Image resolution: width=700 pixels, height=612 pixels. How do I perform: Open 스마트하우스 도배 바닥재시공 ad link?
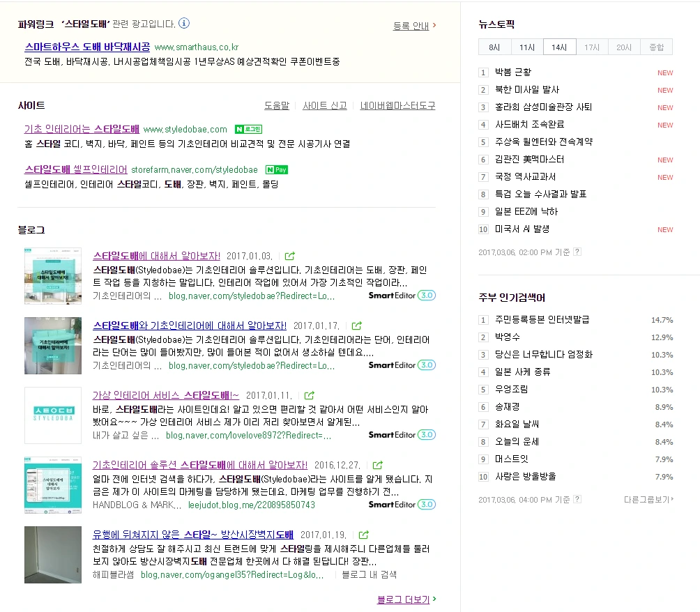[87, 47]
